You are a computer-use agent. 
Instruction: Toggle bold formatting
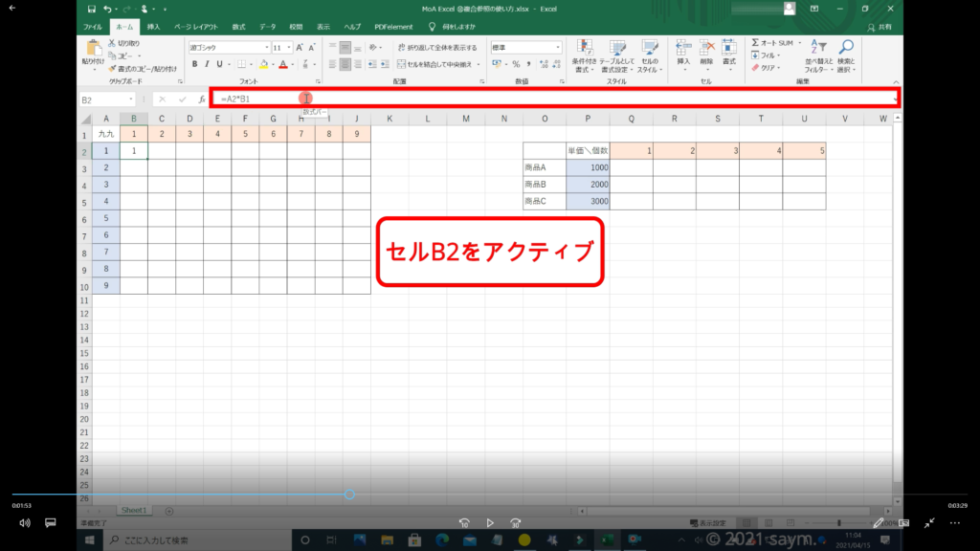[x=194, y=64]
